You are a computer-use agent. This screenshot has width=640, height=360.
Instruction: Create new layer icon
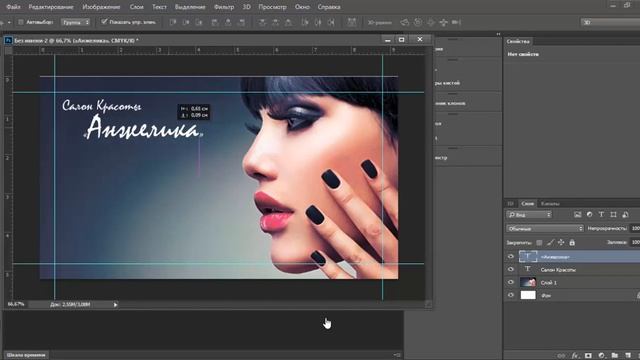click(628, 356)
